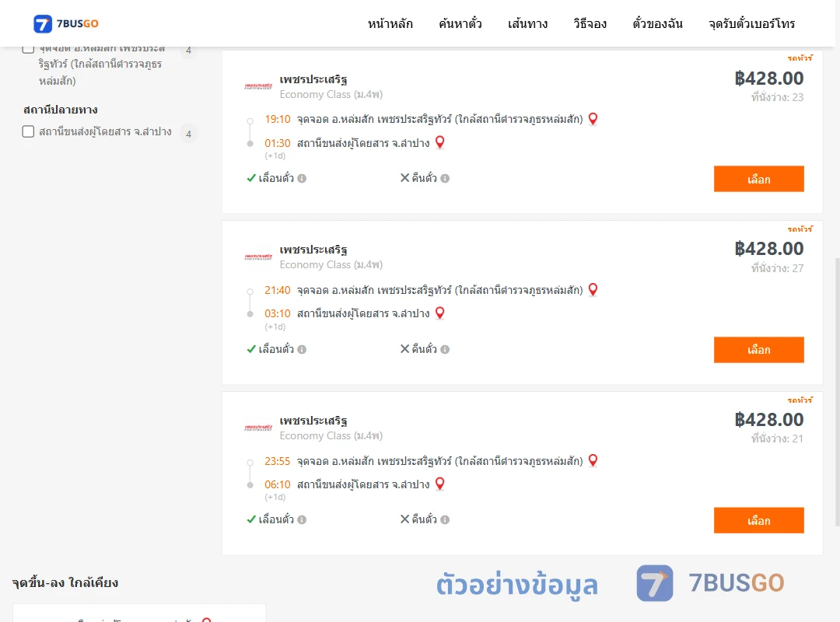
Task: Tick the จุดจอด อ.หล่มสัก departure stop checkbox
Action: pyautogui.click(x=29, y=48)
